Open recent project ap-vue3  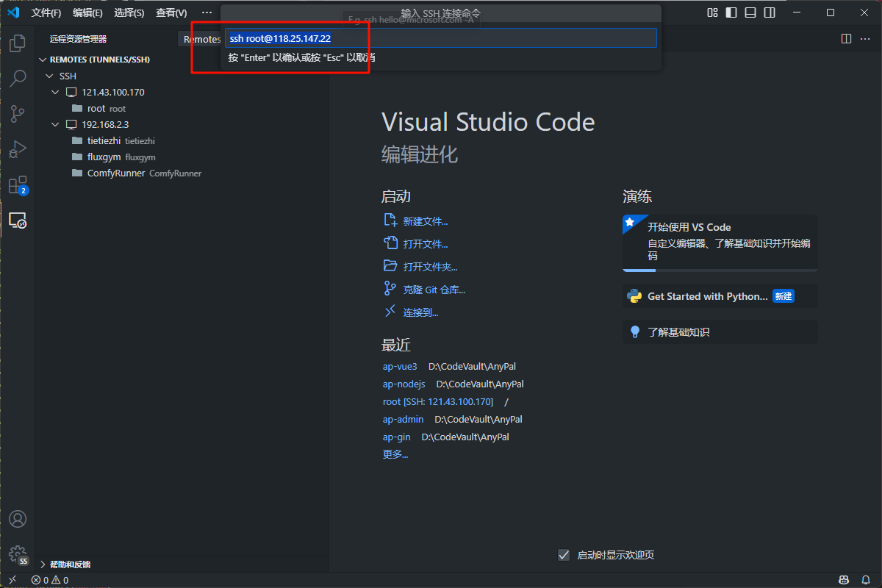pos(400,366)
